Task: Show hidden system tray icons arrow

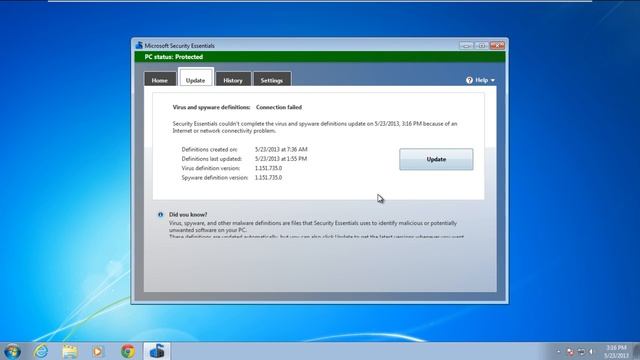Action: coord(558,351)
